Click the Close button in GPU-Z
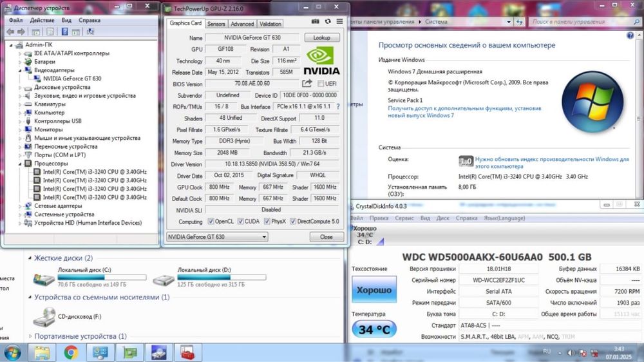 pos(327,237)
